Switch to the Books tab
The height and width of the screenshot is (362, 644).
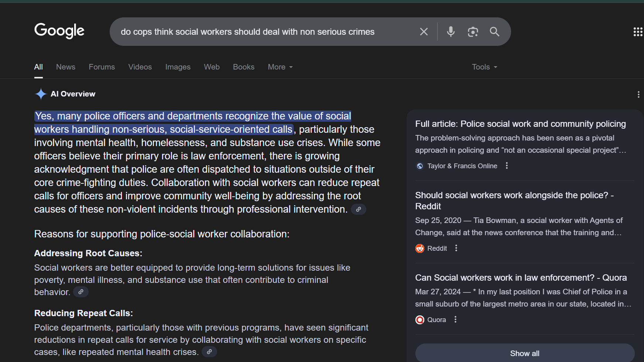click(x=244, y=67)
